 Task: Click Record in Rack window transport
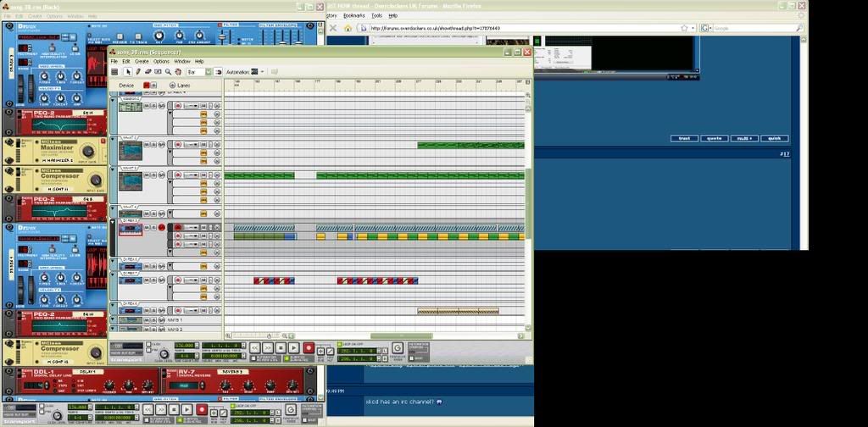click(202, 410)
